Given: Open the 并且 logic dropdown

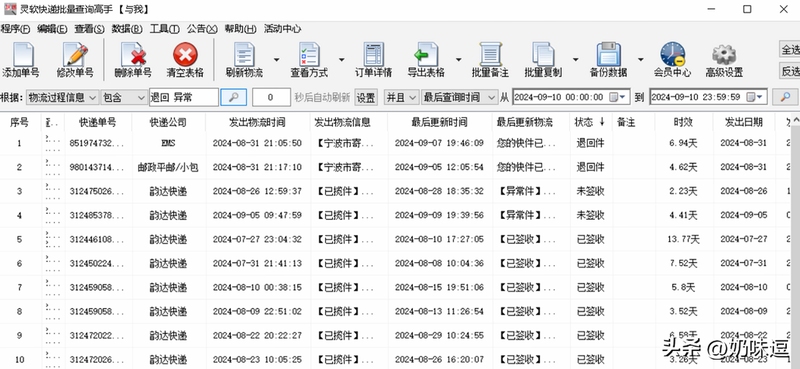Looking at the screenshot, I should (402, 97).
